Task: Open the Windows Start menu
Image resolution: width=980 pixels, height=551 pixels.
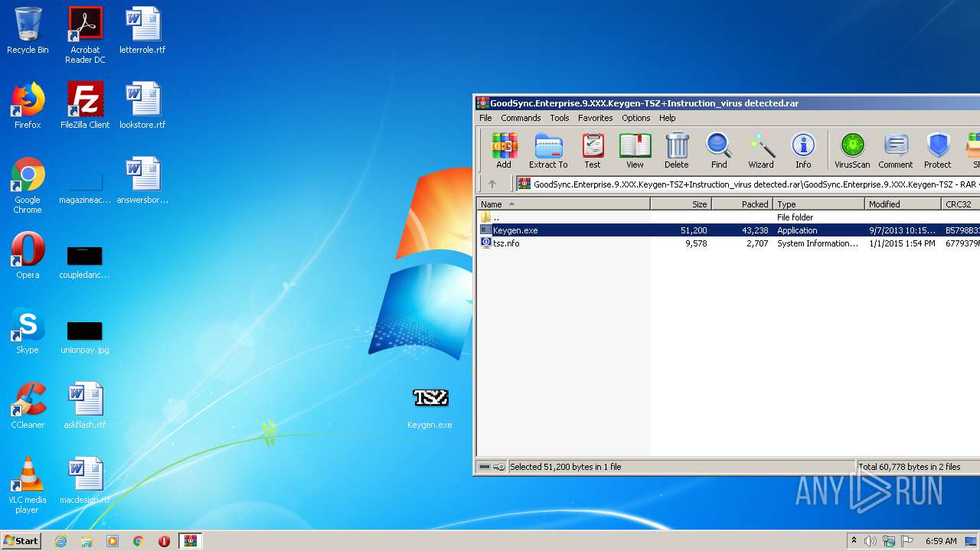Action: [21, 540]
